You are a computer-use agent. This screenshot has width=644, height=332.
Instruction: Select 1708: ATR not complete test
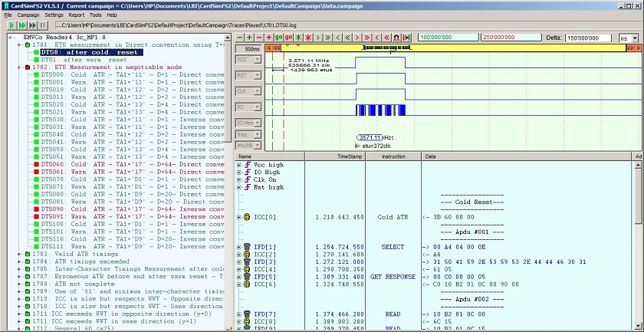74,284
